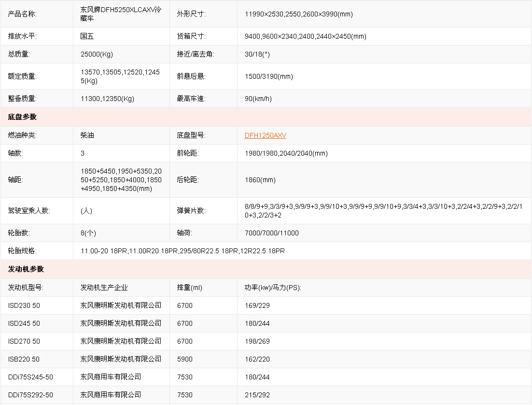
Task: Click the 燃油种类 label
Action: 22,135
